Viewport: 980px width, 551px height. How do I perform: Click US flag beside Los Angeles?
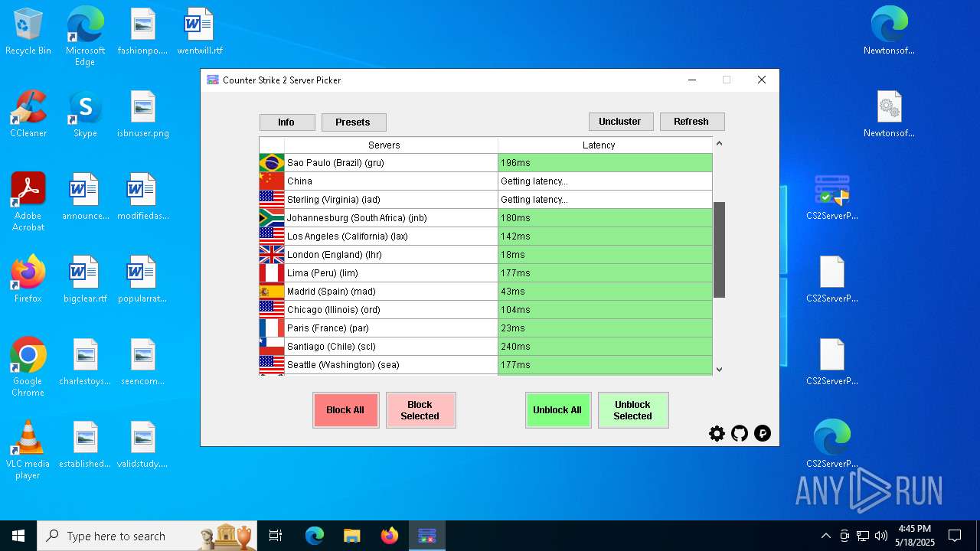click(272, 236)
